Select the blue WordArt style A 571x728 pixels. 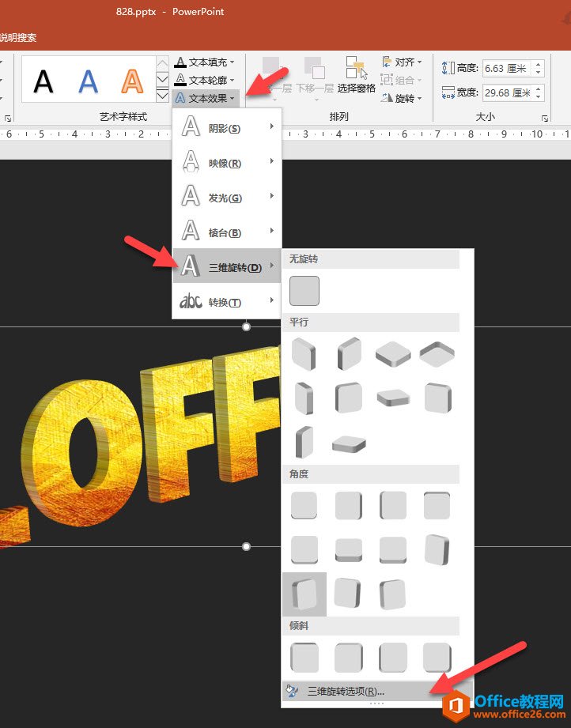pyautogui.click(x=88, y=81)
